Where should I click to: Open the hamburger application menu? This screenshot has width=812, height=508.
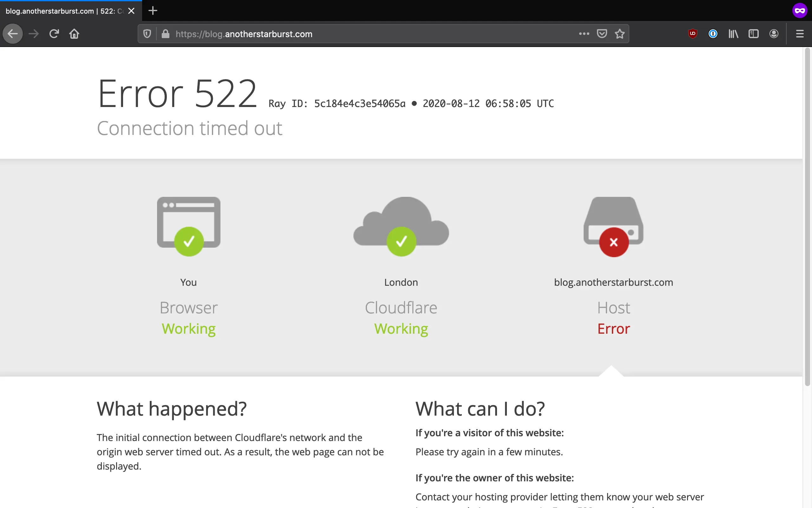point(800,34)
